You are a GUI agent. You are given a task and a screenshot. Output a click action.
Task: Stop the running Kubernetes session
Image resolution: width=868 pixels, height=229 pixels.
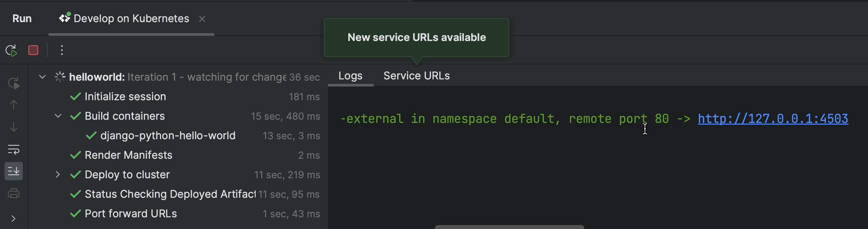(33, 50)
